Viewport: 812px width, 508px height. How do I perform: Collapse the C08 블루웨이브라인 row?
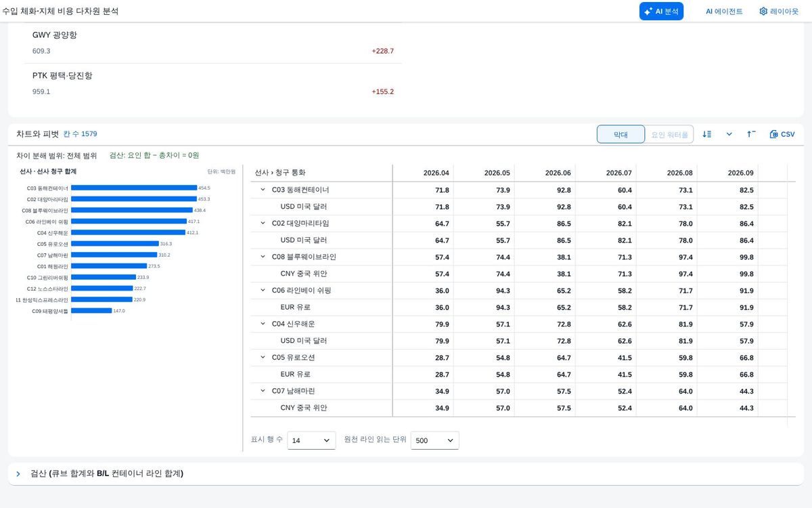tap(263, 257)
